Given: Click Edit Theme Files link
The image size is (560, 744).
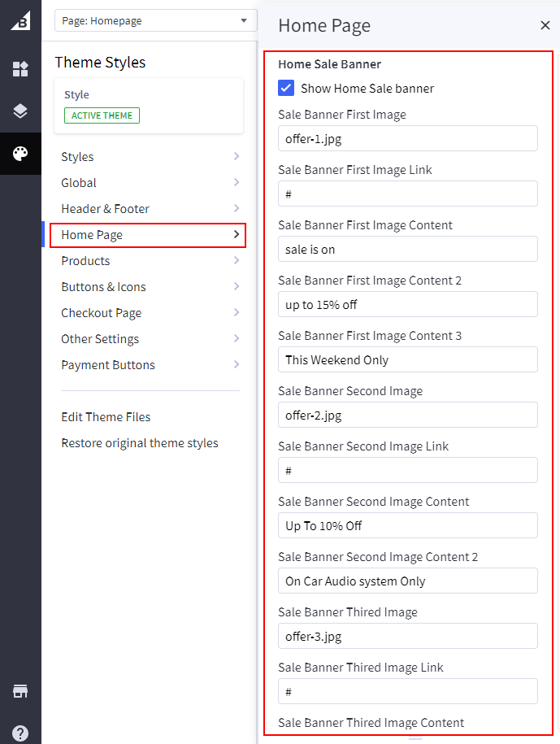Looking at the screenshot, I should (x=106, y=417).
